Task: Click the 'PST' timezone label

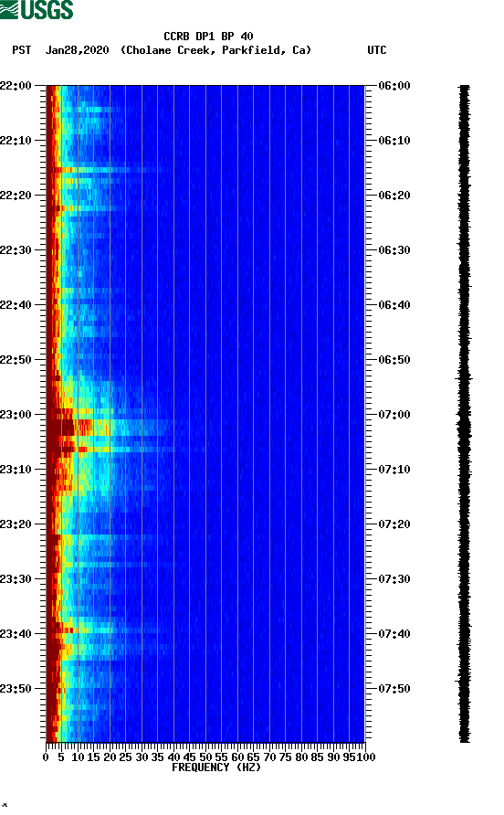Action: tap(22, 50)
